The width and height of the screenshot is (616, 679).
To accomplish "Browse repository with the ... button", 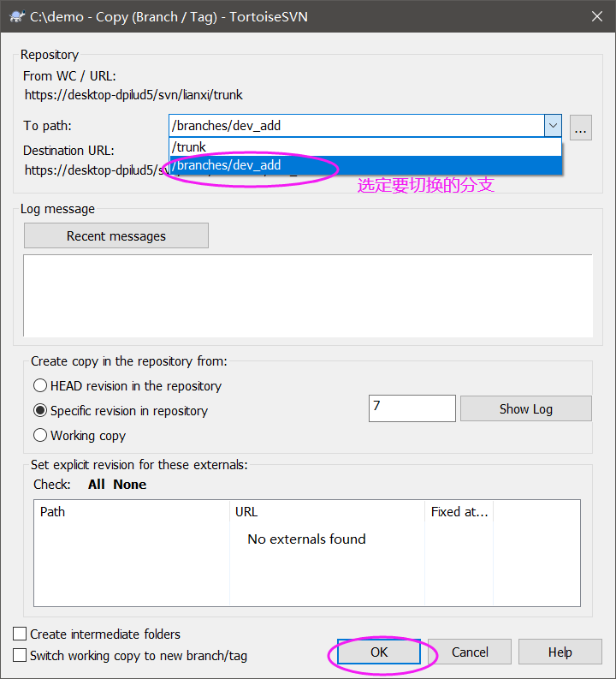I will tap(581, 128).
